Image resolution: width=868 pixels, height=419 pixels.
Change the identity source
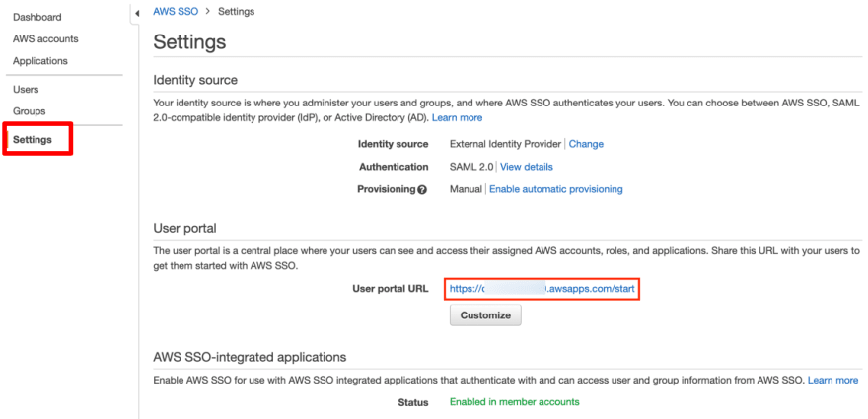coord(586,144)
